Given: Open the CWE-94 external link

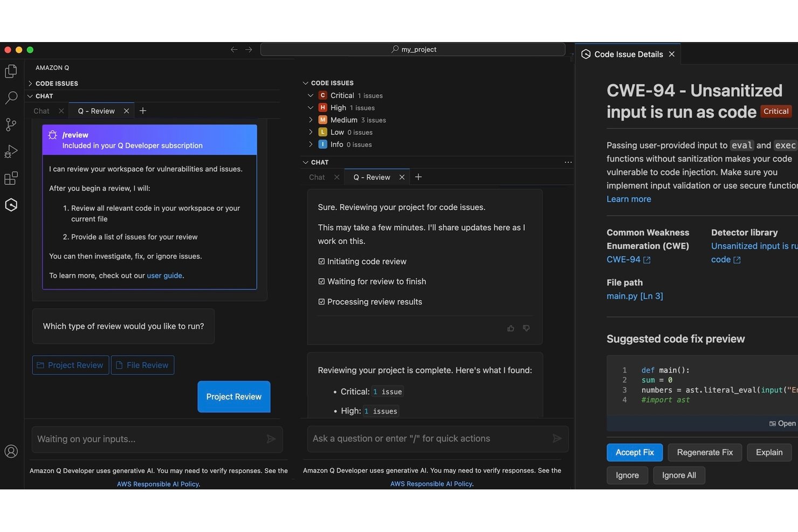Looking at the screenshot, I should click(629, 259).
